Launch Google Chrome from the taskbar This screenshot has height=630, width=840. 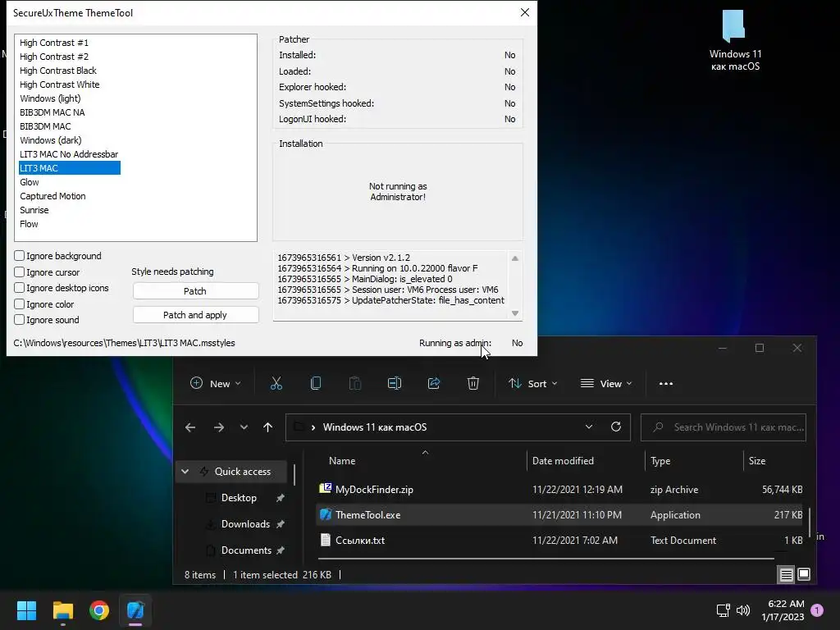[x=99, y=610]
